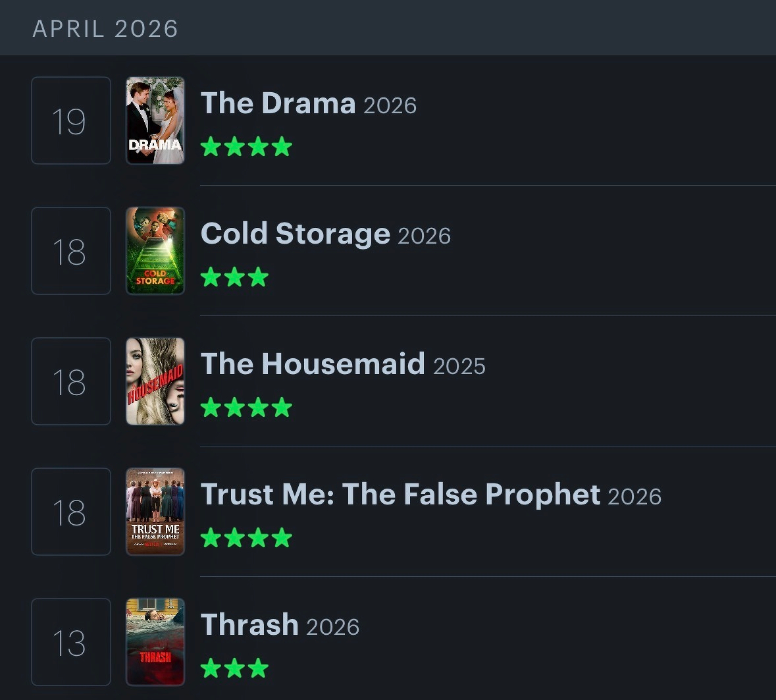776x700 pixels.
Task: Click the 18 date box beside Cold Storage
Action: click(x=71, y=251)
